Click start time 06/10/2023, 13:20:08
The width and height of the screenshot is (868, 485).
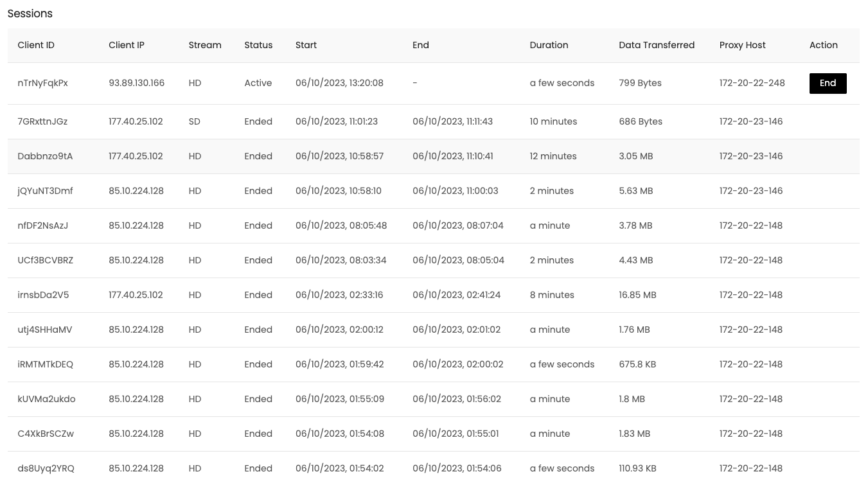(339, 83)
